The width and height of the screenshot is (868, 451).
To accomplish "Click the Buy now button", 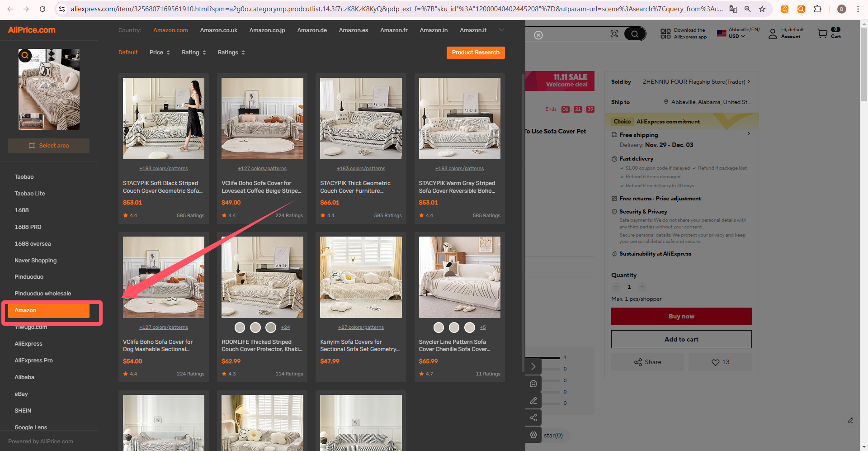I will tap(681, 317).
